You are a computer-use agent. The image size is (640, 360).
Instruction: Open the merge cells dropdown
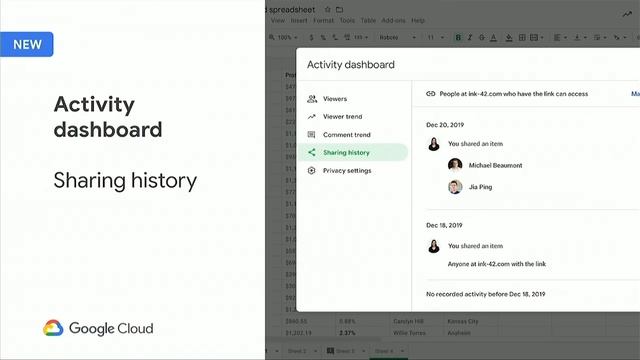537,38
